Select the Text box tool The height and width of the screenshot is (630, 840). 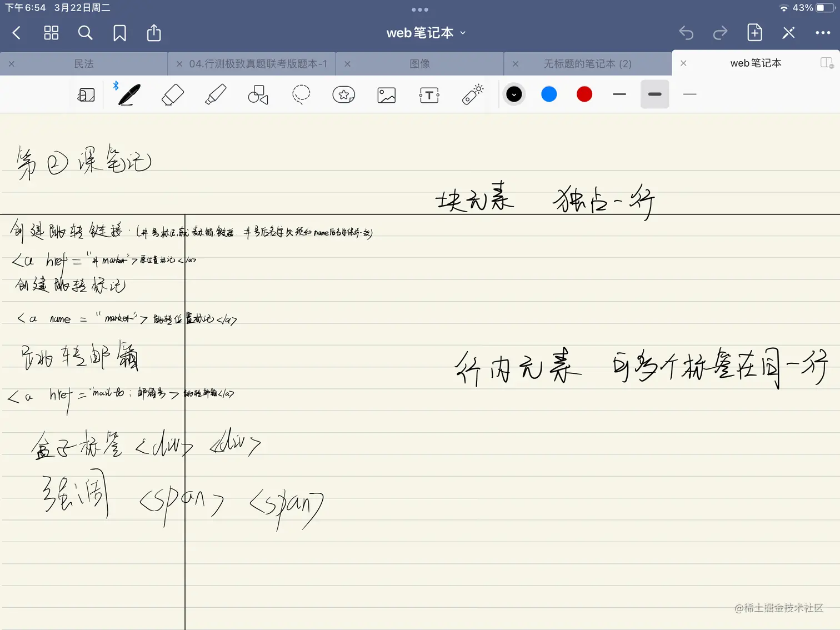coord(429,95)
